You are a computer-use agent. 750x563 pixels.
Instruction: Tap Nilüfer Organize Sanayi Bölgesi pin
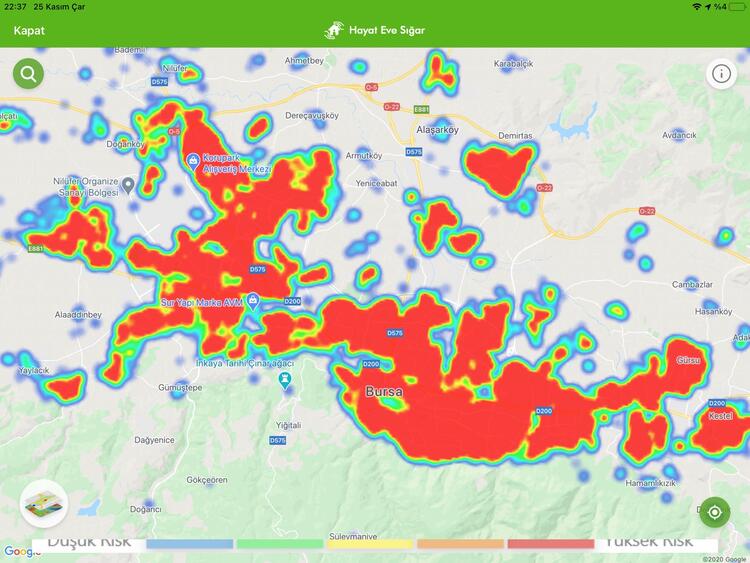[128, 186]
